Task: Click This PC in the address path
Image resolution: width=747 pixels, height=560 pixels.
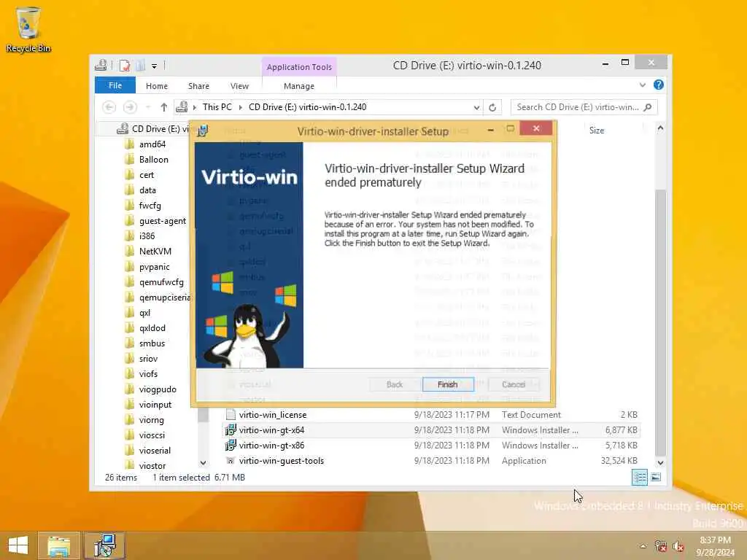Action: tap(217, 107)
